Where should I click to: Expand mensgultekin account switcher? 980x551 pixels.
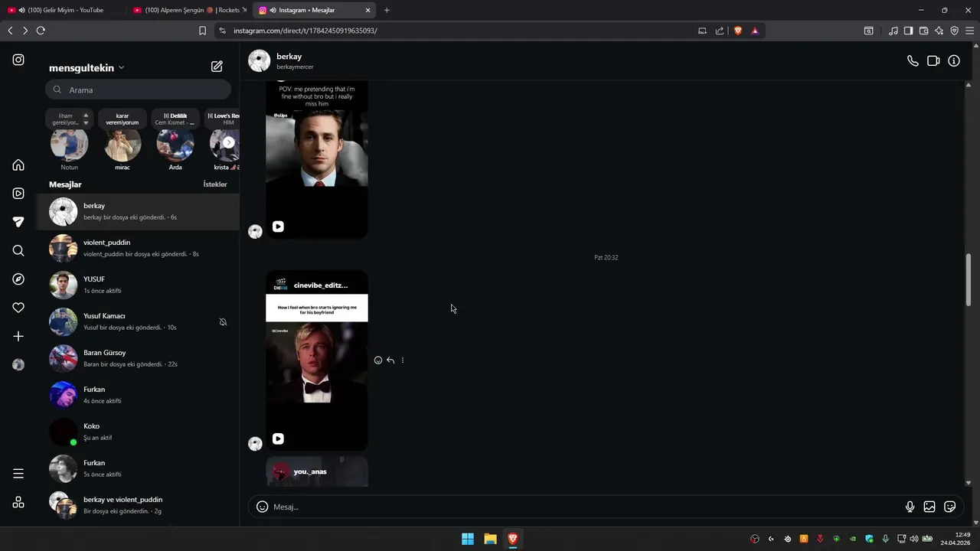click(x=87, y=68)
